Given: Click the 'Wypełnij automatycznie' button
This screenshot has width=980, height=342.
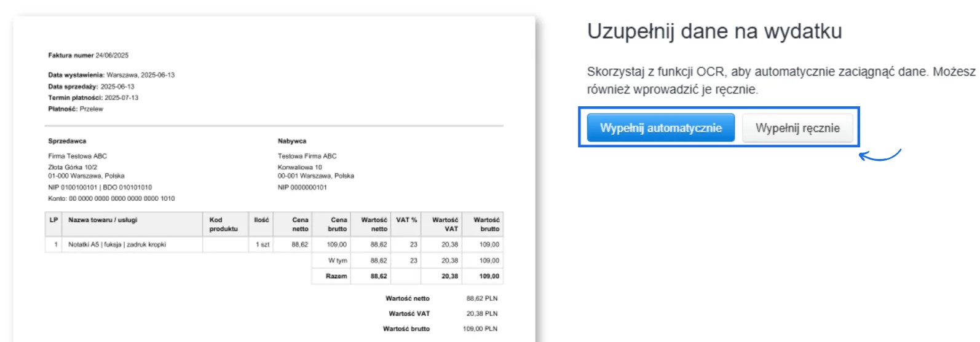Looking at the screenshot, I should click(x=660, y=128).
